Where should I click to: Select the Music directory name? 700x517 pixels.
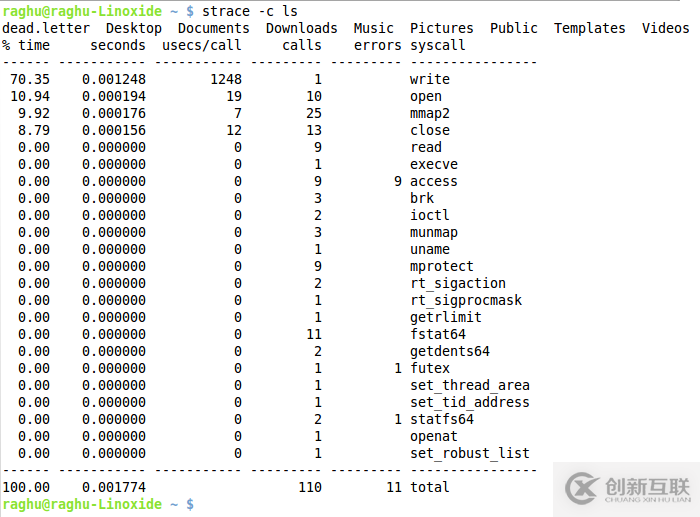(373, 28)
